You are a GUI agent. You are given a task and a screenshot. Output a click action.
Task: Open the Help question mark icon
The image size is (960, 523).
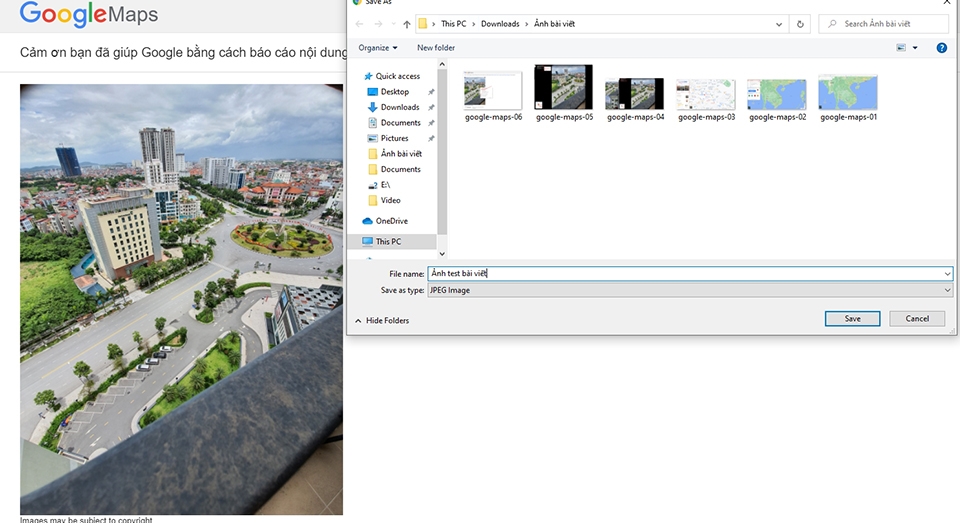coord(942,48)
